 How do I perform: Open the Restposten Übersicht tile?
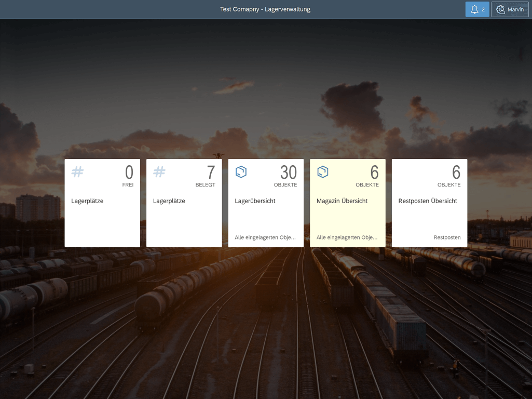click(x=429, y=218)
